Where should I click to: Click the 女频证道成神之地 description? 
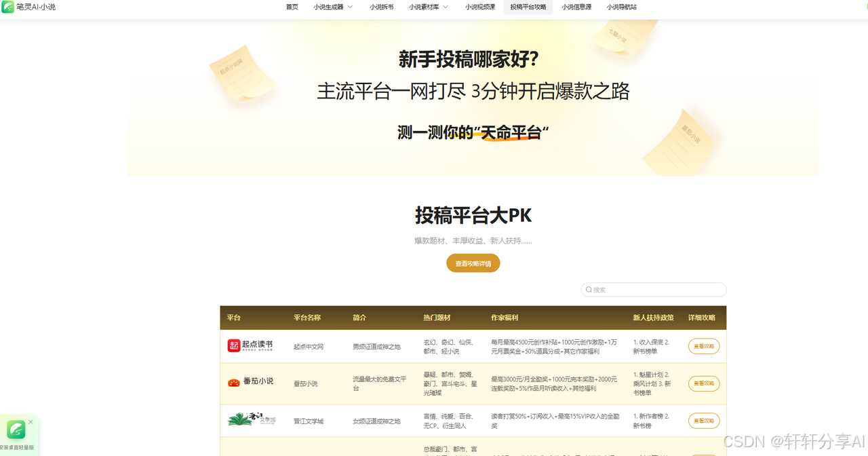[376, 421]
